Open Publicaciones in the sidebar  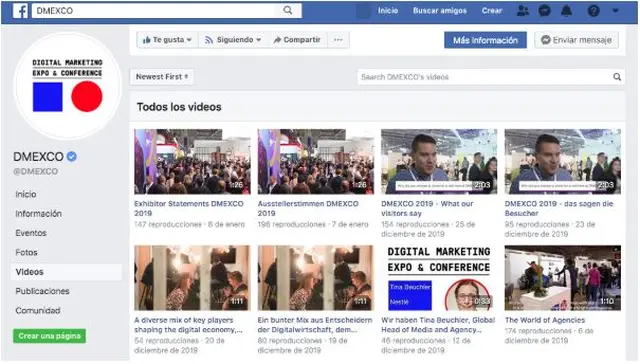(42, 291)
